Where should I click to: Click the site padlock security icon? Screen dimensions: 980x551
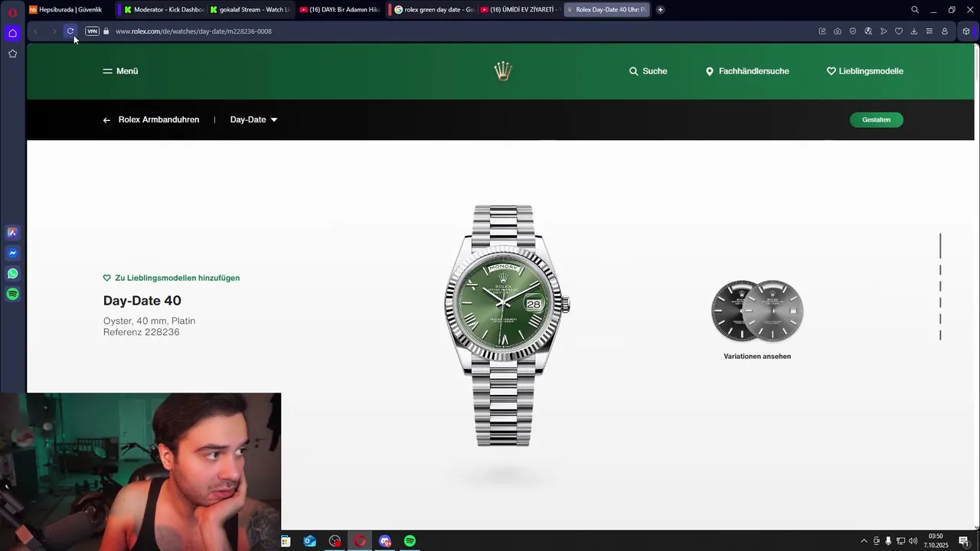tap(106, 31)
